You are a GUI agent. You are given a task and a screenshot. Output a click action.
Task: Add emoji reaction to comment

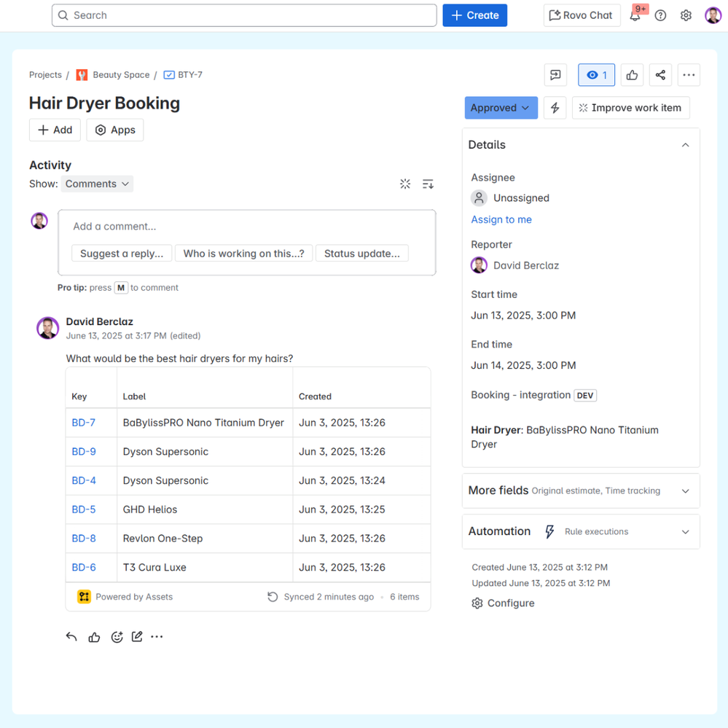[x=117, y=636]
